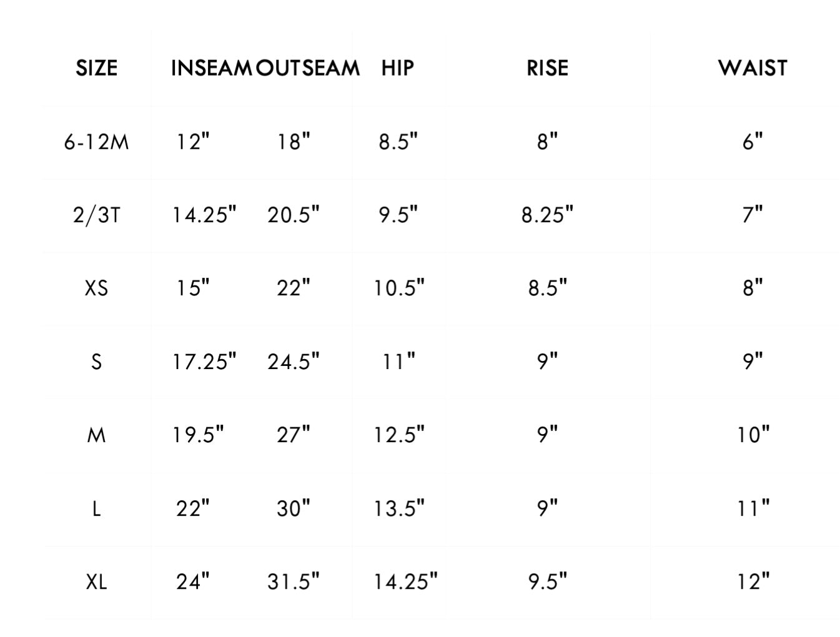The width and height of the screenshot is (840, 637).
Task: Click the 17.25" inseam value for size S
Action: [204, 361]
